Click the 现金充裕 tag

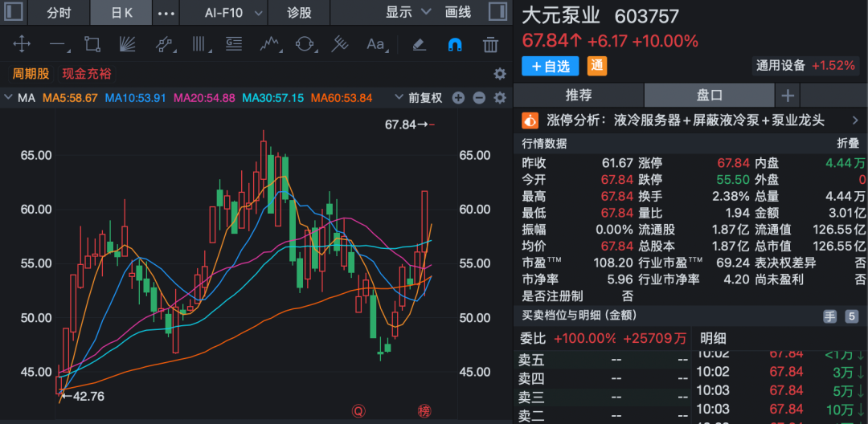coord(86,74)
